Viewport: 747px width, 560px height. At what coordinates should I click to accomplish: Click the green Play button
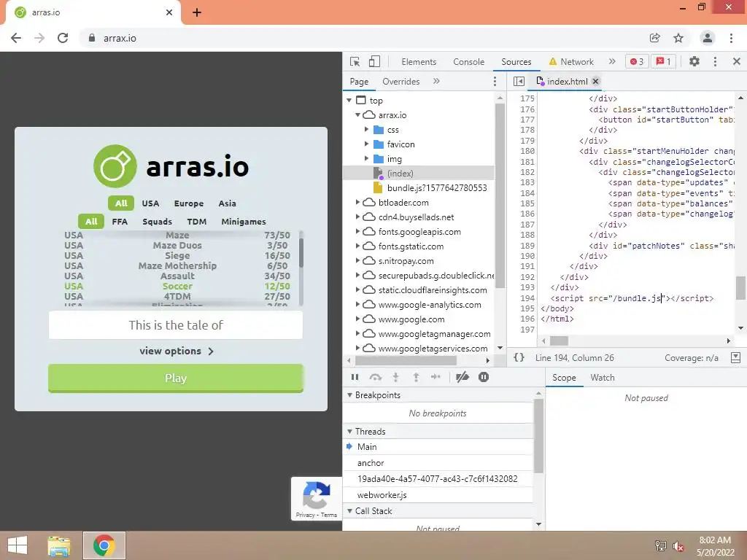pyautogui.click(x=175, y=378)
